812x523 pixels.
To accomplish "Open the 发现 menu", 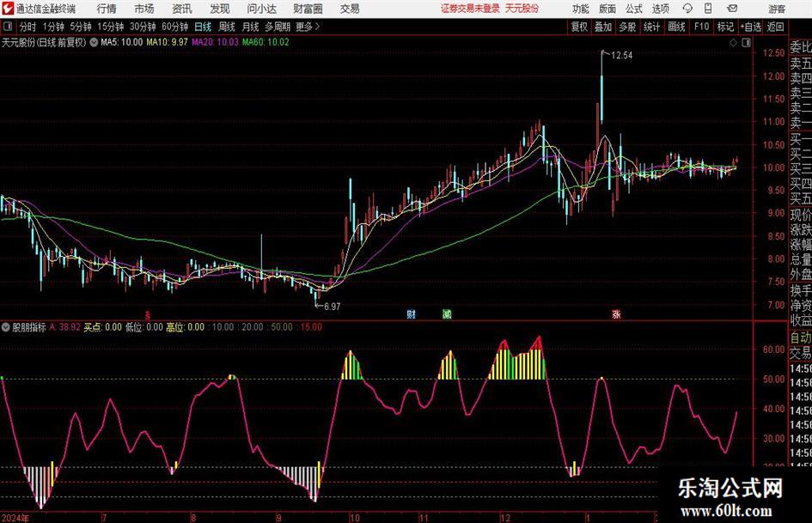I will point(220,9).
